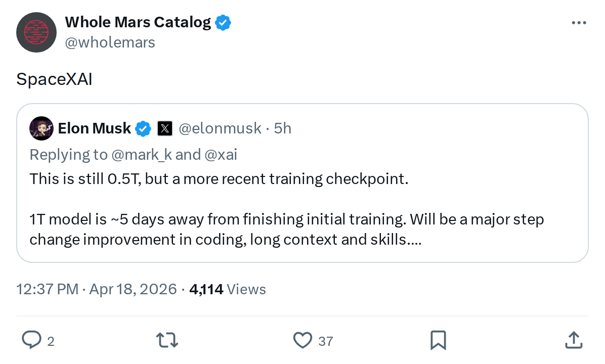The height and width of the screenshot is (364, 605).
Task: Open the Whole Mars Catalog profile avatar
Action: coord(36,32)
